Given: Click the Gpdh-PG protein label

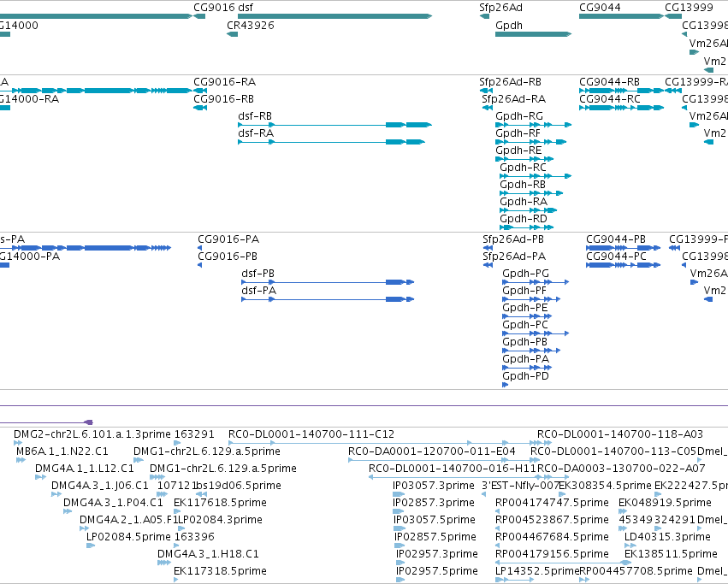Looking at the screenshot, I should [x=525, y=274].
